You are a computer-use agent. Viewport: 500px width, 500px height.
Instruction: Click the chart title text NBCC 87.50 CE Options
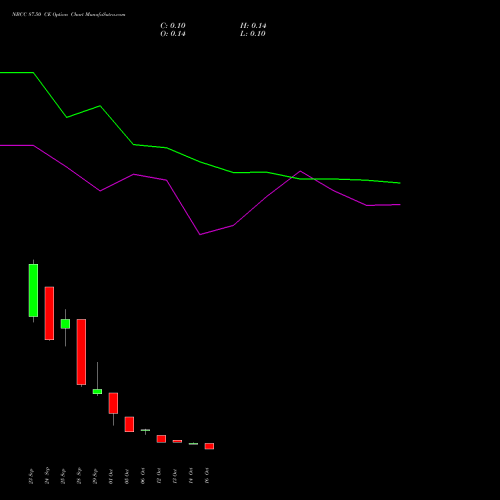click(40, 15)
